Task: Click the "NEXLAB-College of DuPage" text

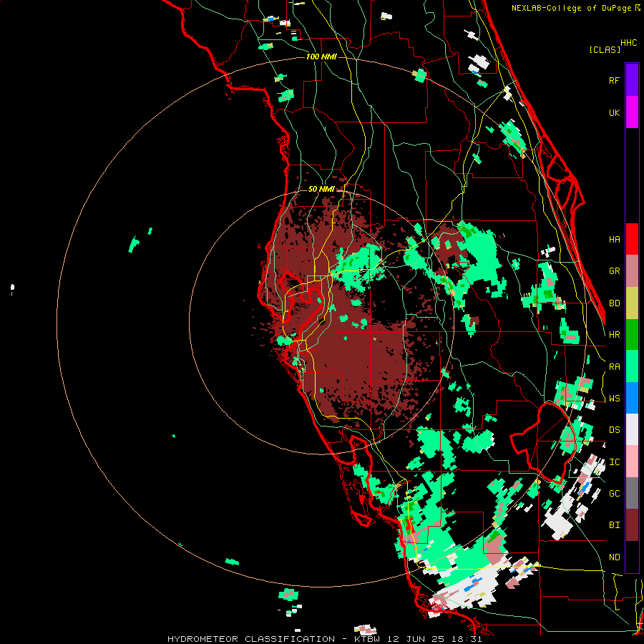Action: click(x=571, y=8)
